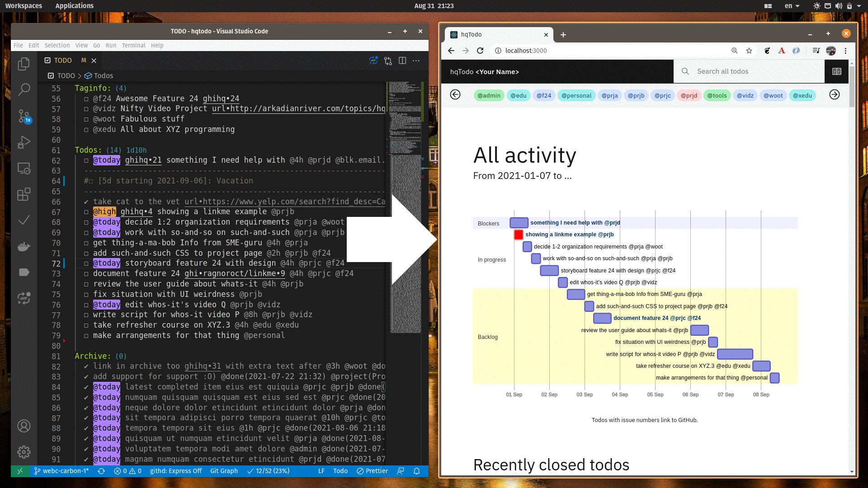Screen dimensions: 868x488
Task: Click the red 'showing a linkme example' bar
Action: click(x=519, y=235)
